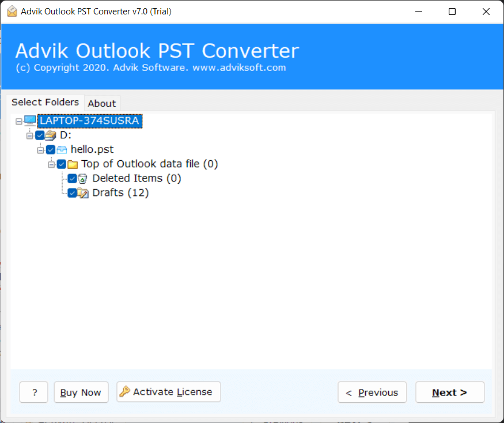Viewport: 504px width, 423px height.
Task: Collapse the D: drive node
Action: 29,136
